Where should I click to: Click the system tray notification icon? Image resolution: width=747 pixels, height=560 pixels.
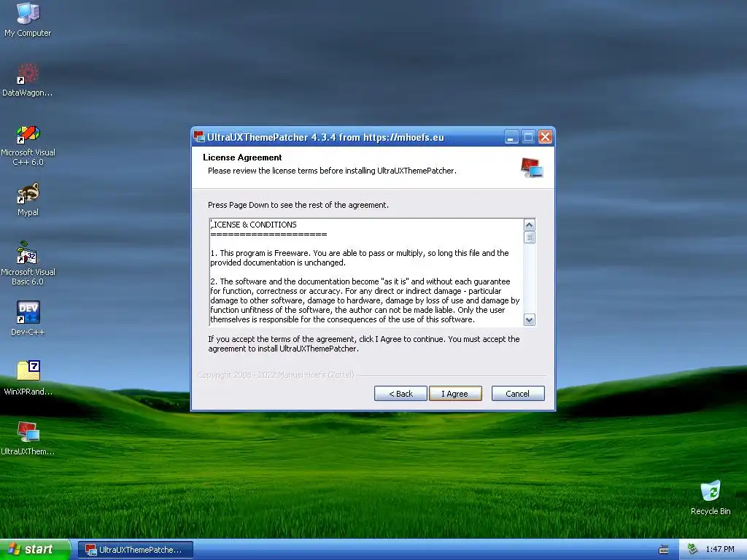click(x=693, y=549)
